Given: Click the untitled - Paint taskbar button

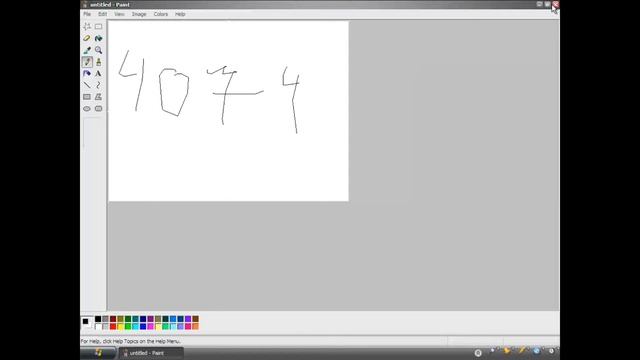Looking at the screenshot, I should [151, 353].
